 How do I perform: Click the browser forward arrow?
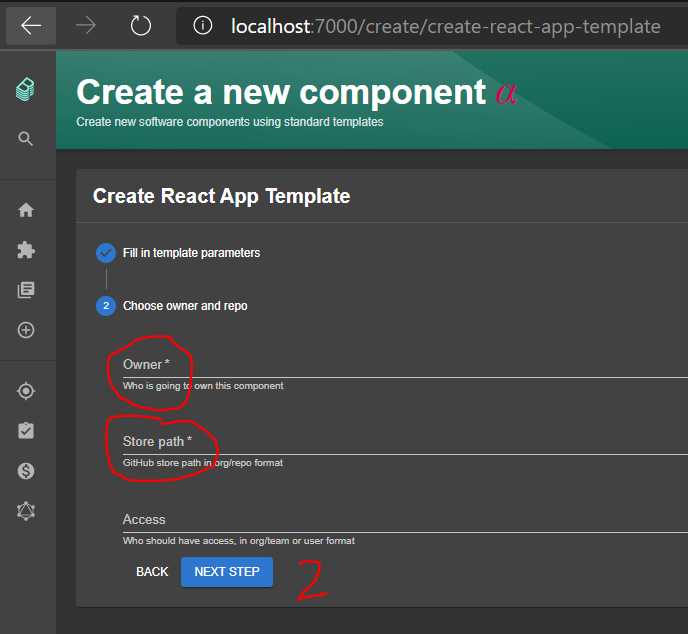coord(86,26)
